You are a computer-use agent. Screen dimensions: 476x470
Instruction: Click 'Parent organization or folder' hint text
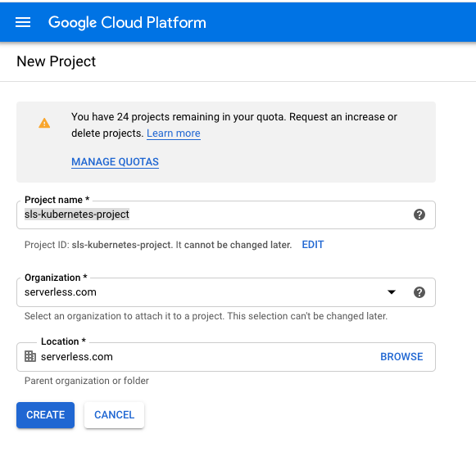tap(87, 381)
